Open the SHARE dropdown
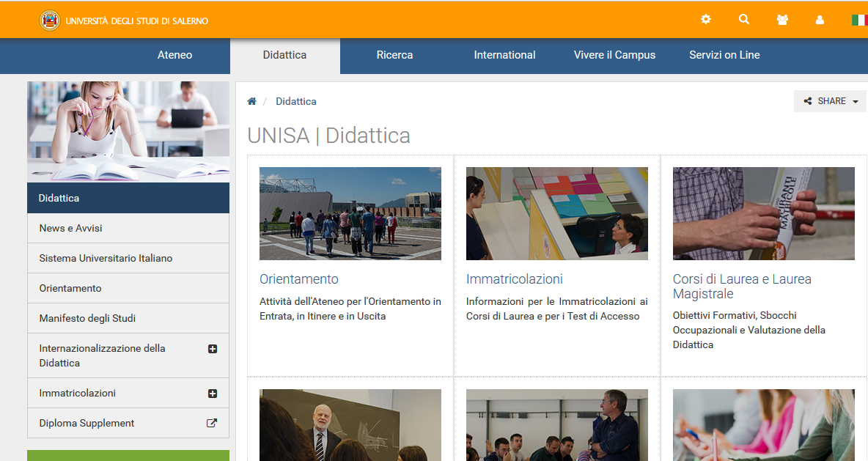 (x=831, y=101)
